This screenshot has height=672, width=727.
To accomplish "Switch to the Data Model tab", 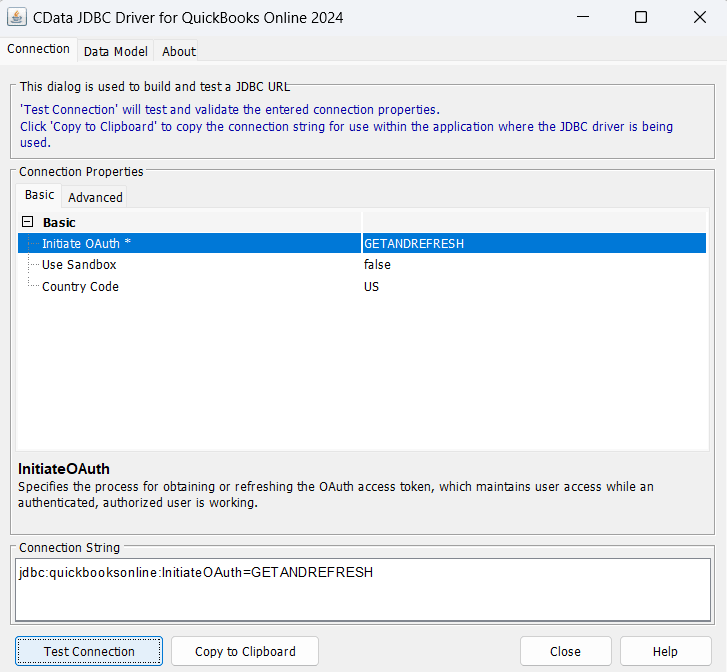I will click(x=115, y=51).
